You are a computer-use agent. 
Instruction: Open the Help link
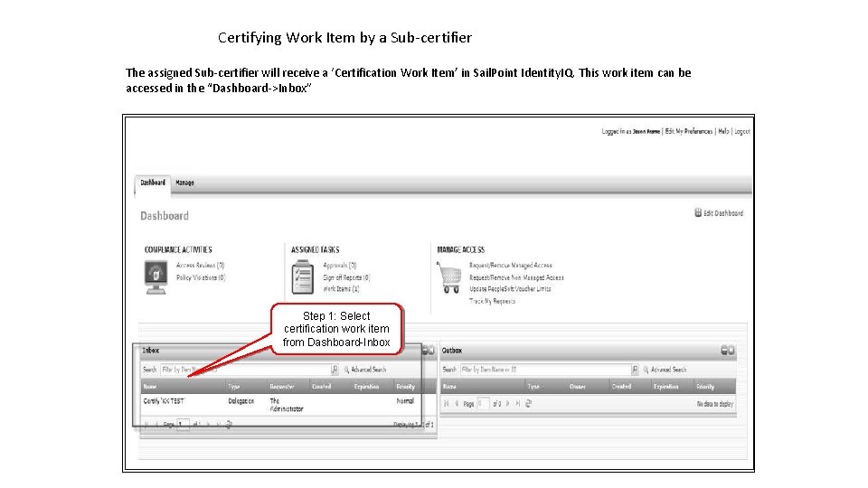pos(723,132)
